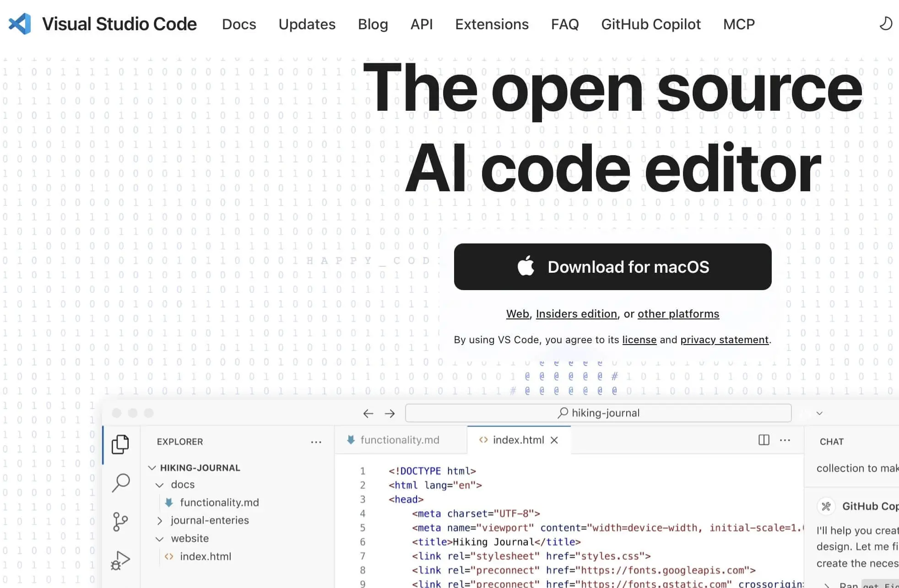Click the Download for macOS button
The height and width of the screenshot is (588, 899).
pyautogui.click(x=612, y=267)
